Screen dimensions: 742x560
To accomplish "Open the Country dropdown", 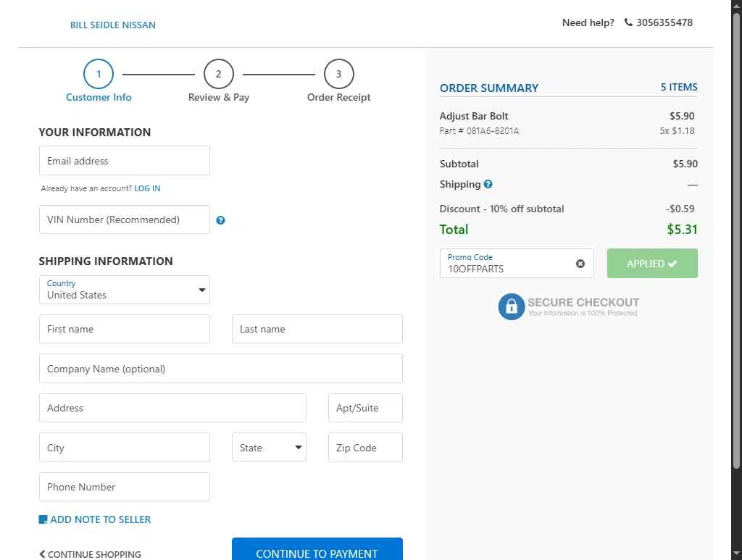I will 125,290.
